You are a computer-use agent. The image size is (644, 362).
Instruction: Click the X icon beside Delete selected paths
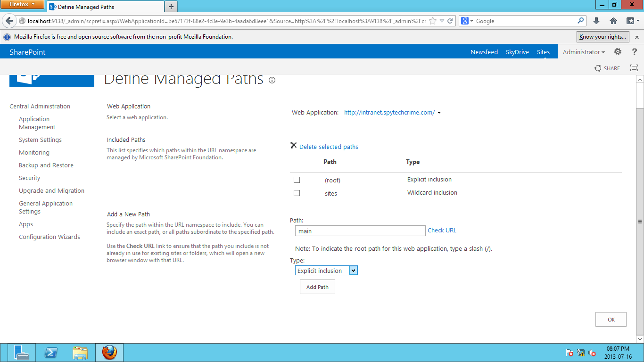coord(294,146)
